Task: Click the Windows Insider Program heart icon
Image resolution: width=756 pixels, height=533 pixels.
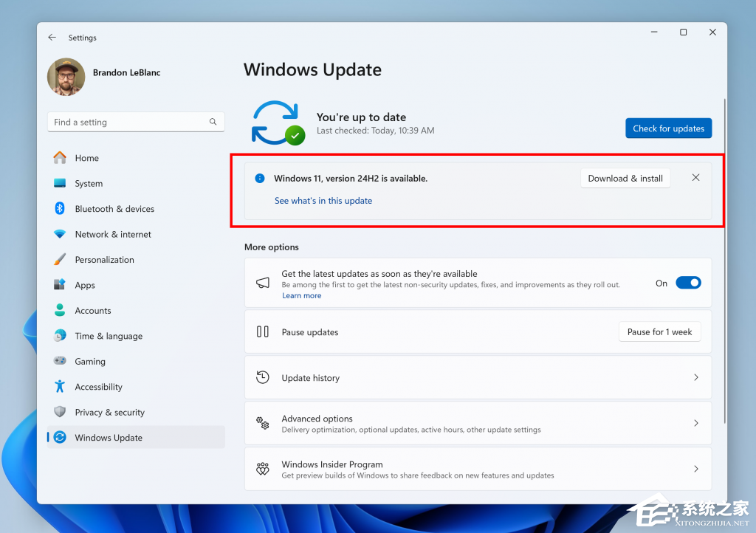Action: (x=263, y=469)
